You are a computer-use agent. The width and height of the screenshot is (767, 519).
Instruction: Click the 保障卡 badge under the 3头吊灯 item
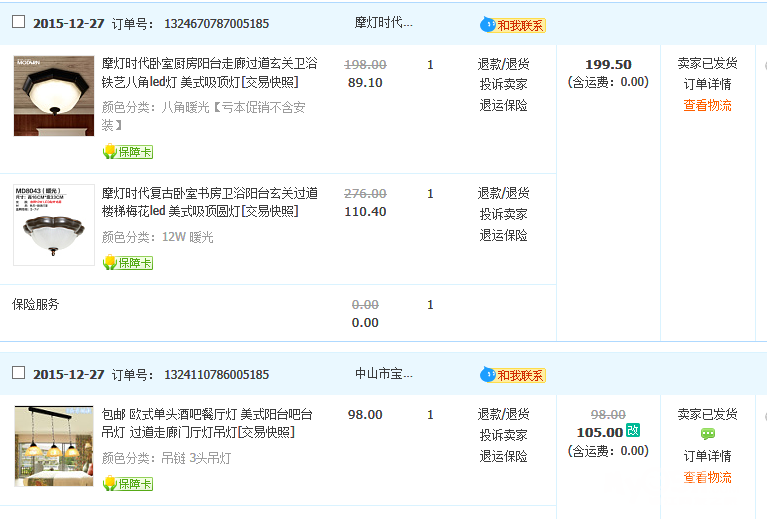[127, 484]
